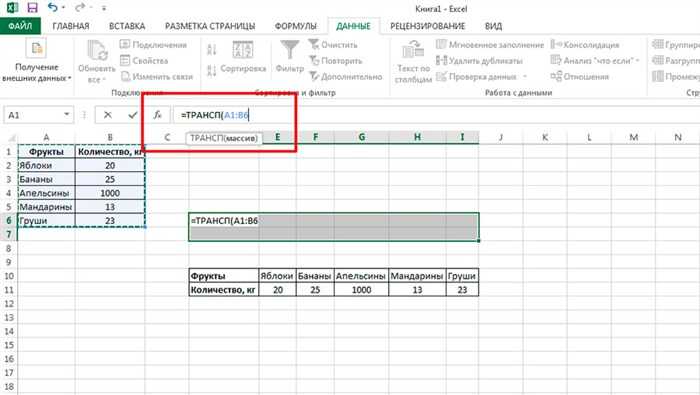Click the Filter funnel icon
The width and height of the screenshot is (700, 395).
(289, 50)
